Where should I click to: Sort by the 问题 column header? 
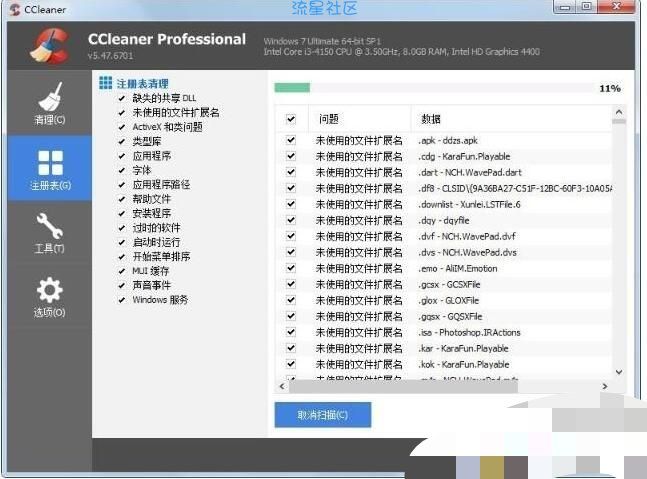[x=359, y=119]
